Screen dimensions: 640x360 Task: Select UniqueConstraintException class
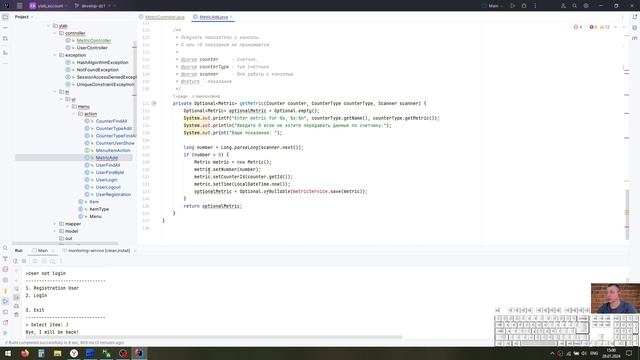105,84
